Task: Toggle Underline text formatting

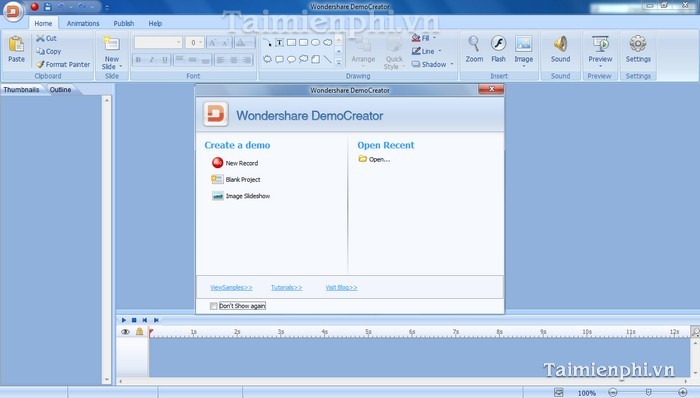Action: tap(165, 59)
